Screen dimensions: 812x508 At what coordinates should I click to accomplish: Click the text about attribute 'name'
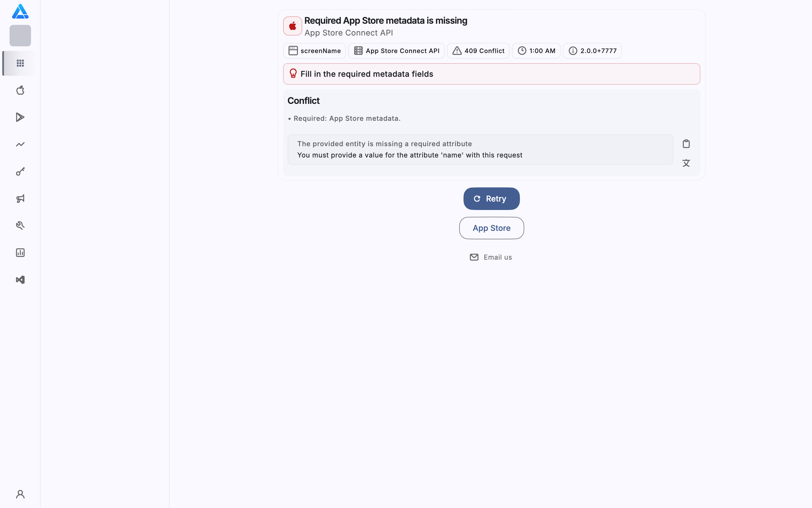click(410, 155)
